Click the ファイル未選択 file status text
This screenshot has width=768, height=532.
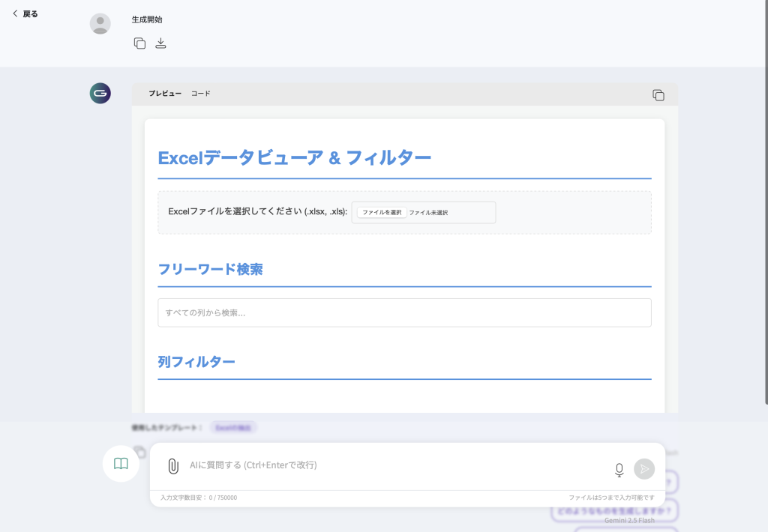pyautogui.click(x=428, y=213)
